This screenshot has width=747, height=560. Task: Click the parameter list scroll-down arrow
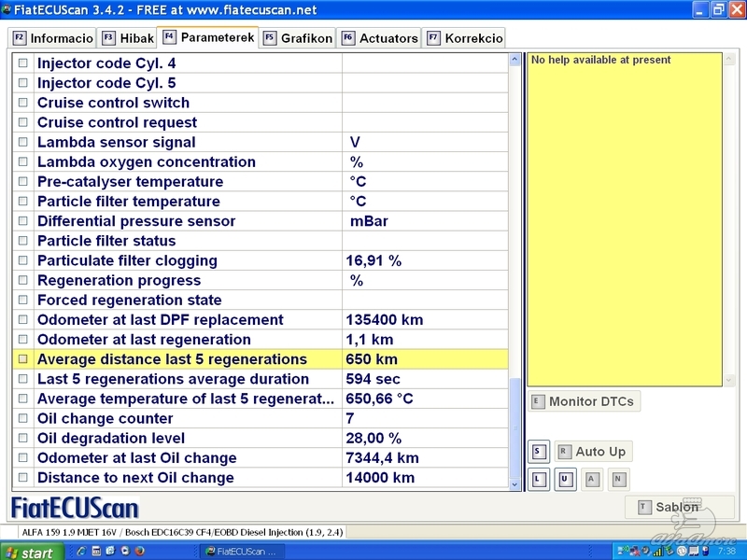(x=514, y=484)
